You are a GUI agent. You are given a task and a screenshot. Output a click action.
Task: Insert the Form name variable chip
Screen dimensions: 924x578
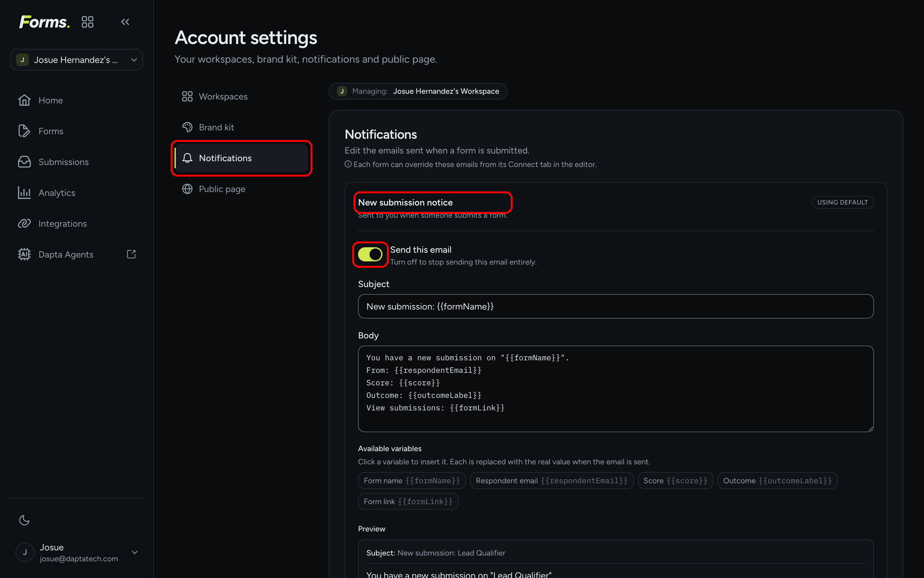412,480
